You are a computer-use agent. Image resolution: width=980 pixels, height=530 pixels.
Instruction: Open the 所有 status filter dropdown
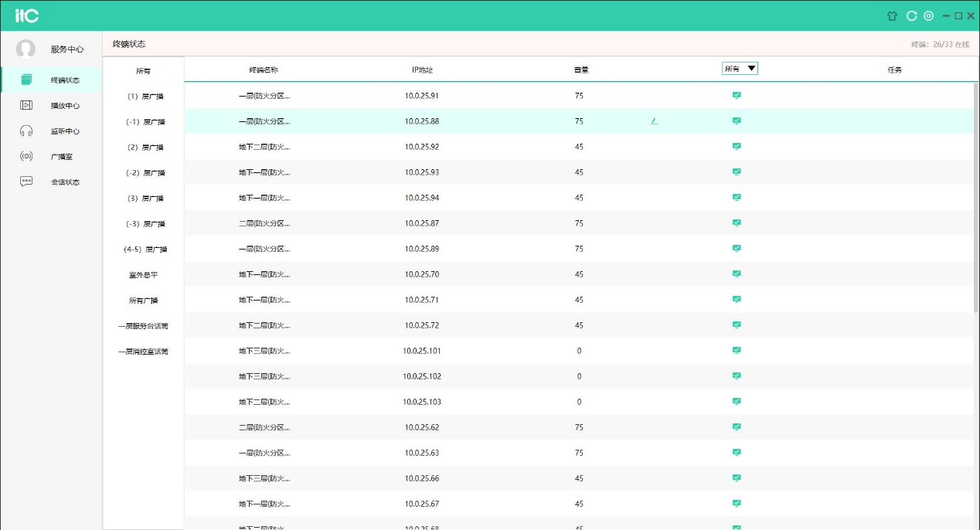click(740, 69)
